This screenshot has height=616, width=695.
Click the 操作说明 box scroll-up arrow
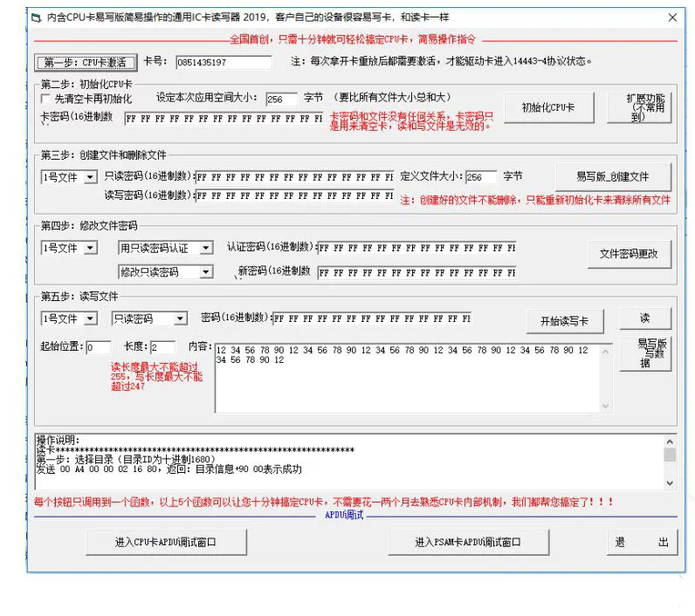(x=670, y=441)
